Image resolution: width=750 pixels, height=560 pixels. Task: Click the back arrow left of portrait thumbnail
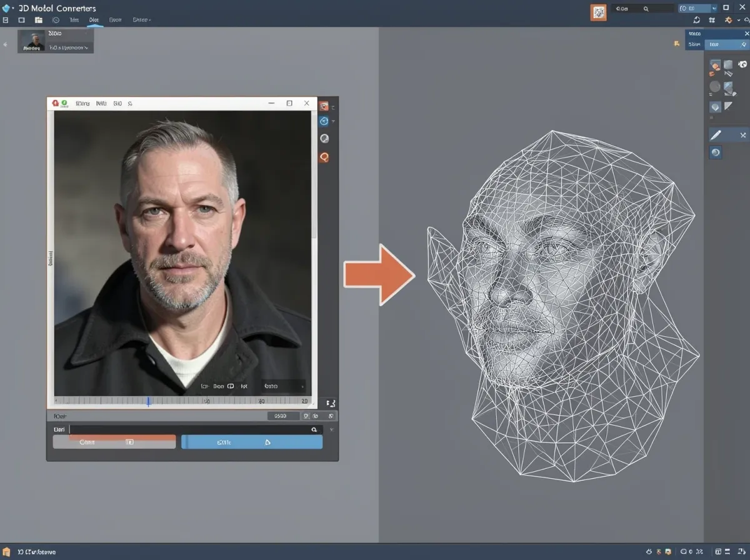point(6,45)
